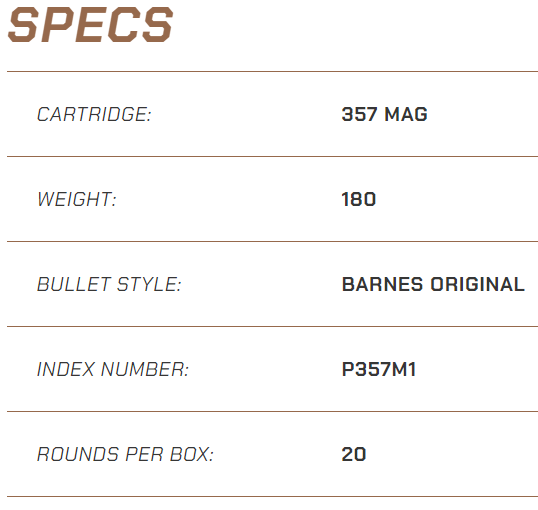The width and height of the screenshot is (538, 510).
Task: Click the number 357 in cartridge value
Action: point(359,114)
